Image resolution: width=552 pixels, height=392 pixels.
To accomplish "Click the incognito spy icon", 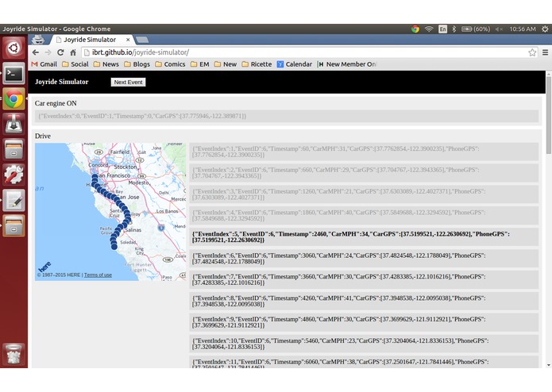I will tap(38, 40).
